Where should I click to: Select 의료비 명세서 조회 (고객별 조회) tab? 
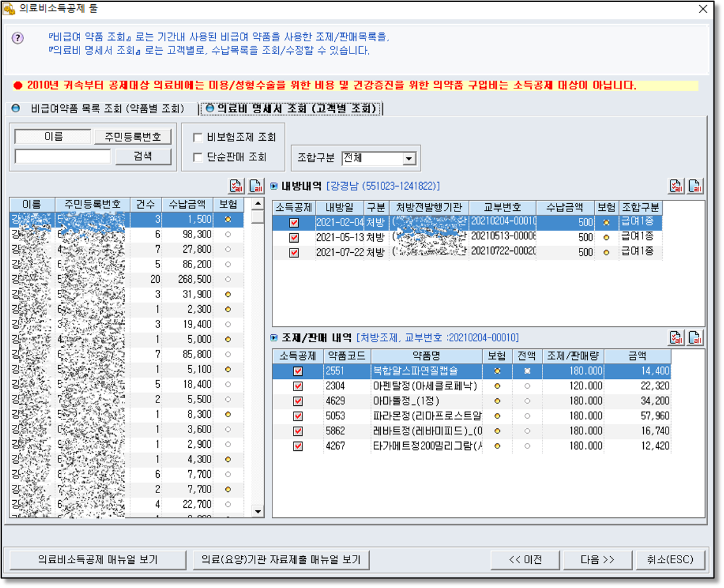291,108
